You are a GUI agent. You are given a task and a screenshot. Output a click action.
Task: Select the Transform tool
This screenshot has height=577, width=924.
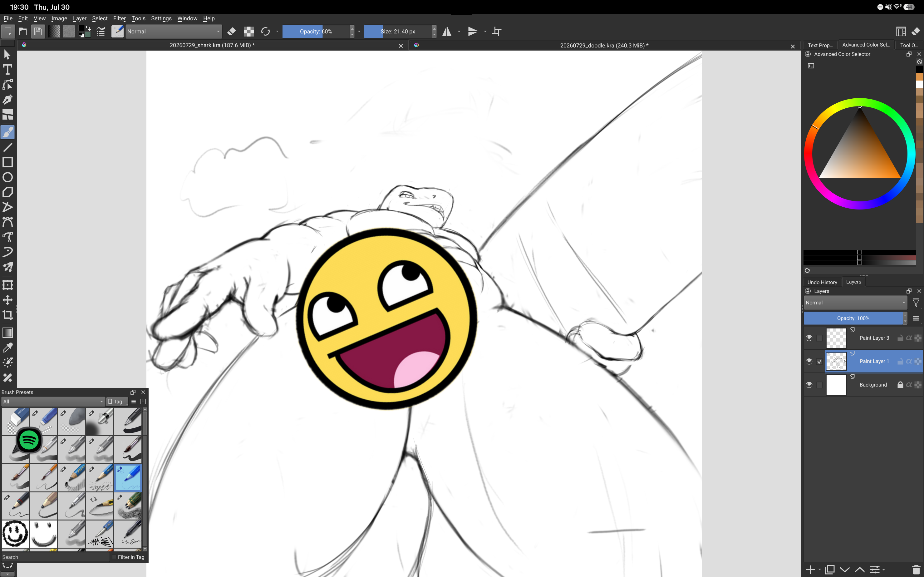[7, 285]
